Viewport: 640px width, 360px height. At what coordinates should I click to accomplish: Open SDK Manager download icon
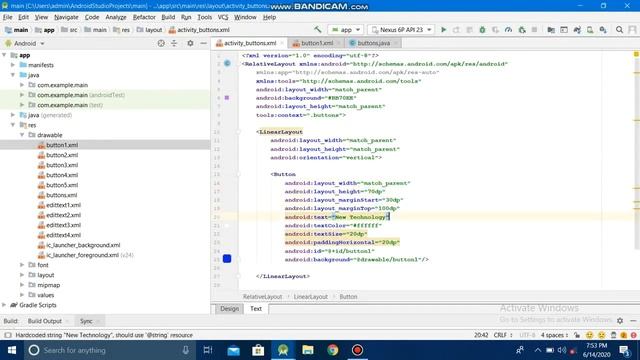(x=603, y=30)
